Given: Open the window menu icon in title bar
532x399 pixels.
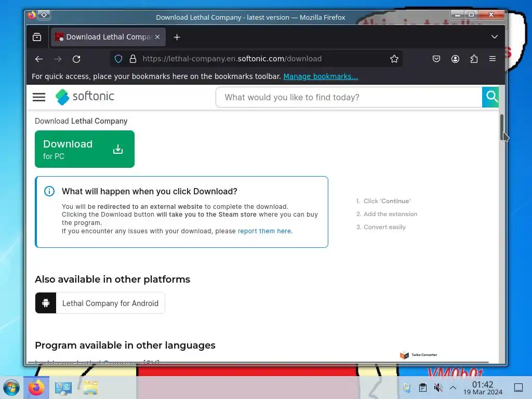Looking at the screenshot, I should 44,15.
